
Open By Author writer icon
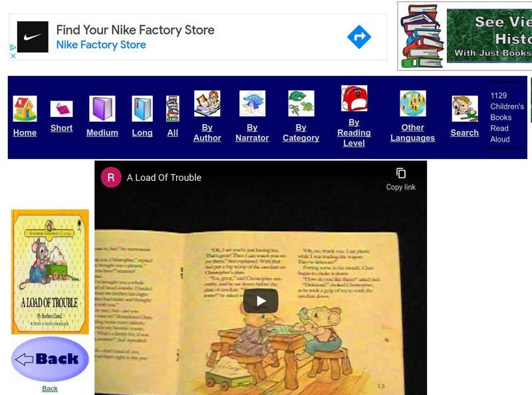click(207, 104)
